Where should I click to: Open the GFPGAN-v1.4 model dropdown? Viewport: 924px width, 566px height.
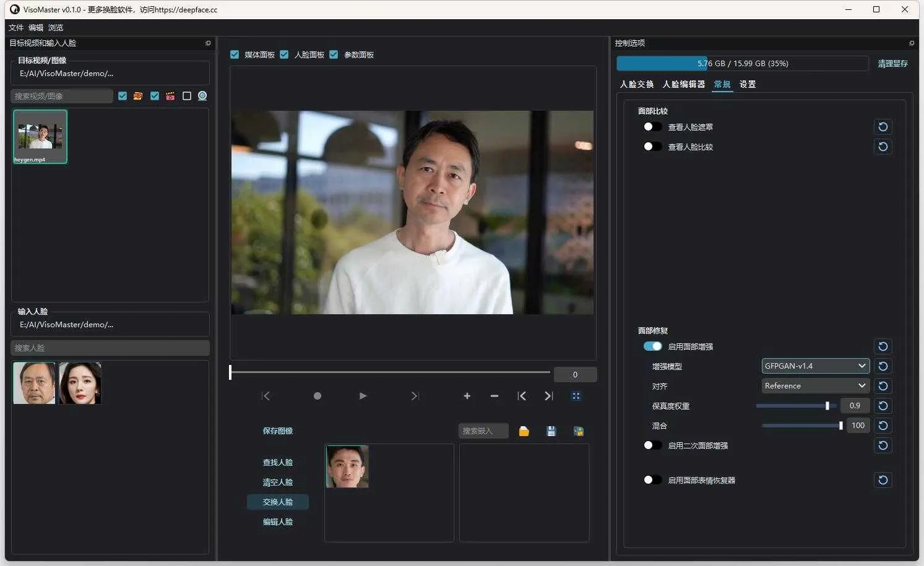815,366
